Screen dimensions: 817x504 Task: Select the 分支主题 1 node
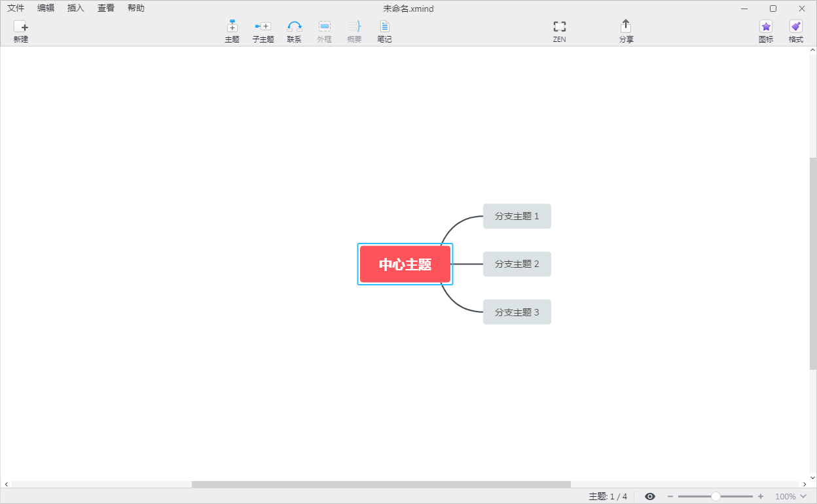pyautogui.click(x=517, y=216)
